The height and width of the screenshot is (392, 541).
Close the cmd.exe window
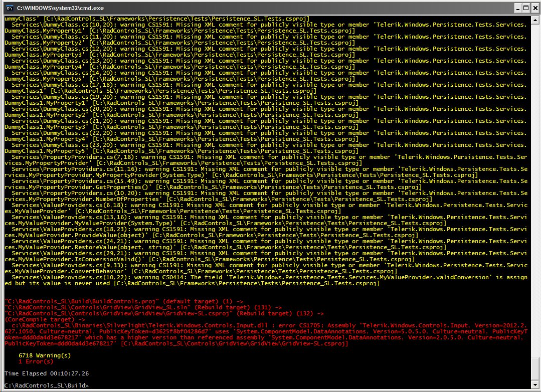[x=534, y=8]
